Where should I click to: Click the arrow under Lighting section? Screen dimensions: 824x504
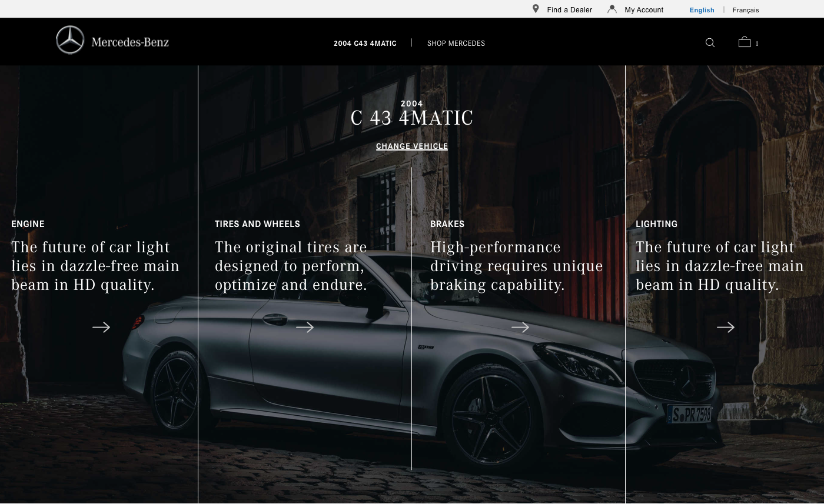[x=726, y=328]
